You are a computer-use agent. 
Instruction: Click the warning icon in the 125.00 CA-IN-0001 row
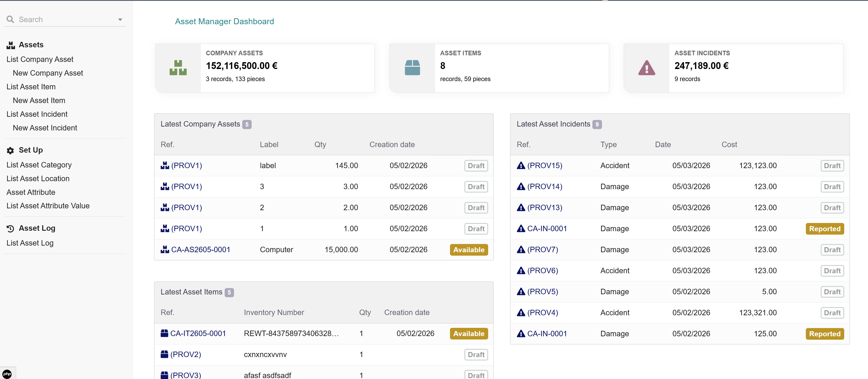521,334
